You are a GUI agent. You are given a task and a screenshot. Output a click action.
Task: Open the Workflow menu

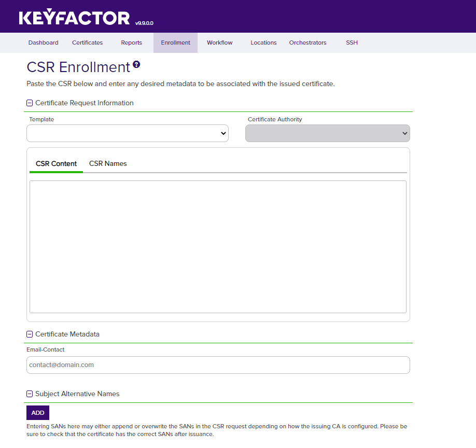pyautogui.click(x=219, y=43)
